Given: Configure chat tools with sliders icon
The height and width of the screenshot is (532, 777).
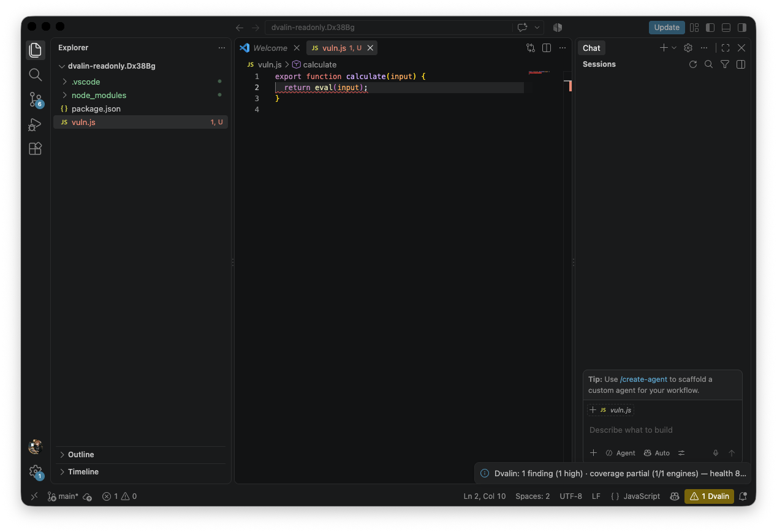Looking at the screenshot, I should click(x=682, y=453).
